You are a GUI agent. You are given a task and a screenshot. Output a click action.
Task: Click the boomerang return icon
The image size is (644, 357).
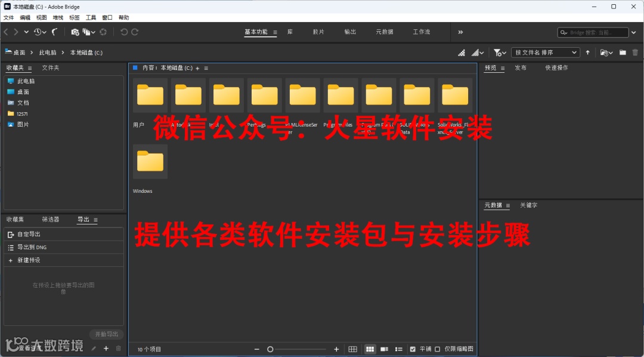[55, 32]
